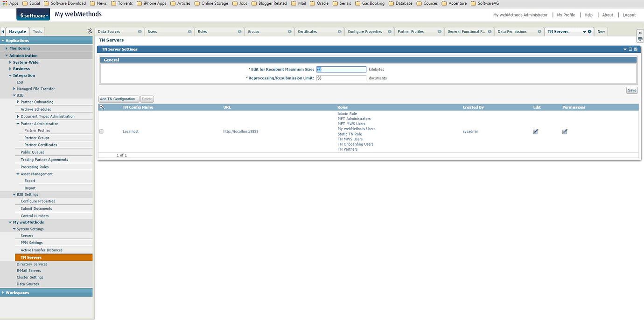Image resolution: width=644 pixels, height=320 pixels.
Task: Click Add TN Configuration button
Action: pyautogui.click(x=119, y=99)
